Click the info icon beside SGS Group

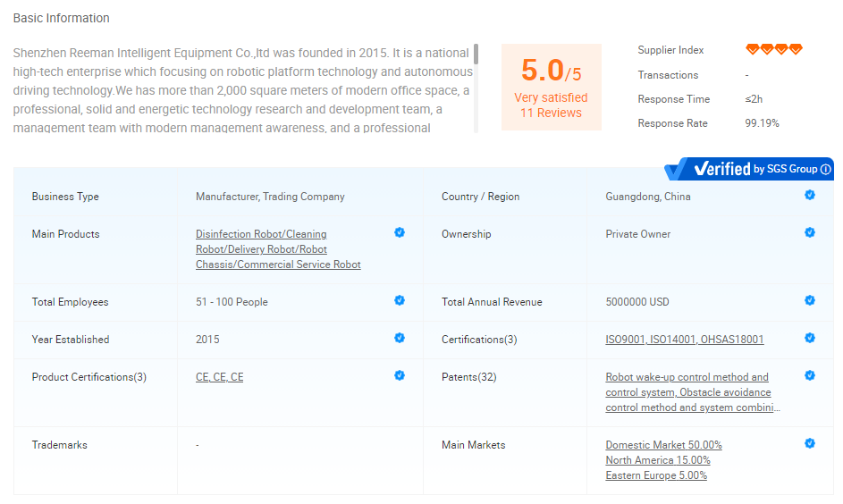coord(826,169)
